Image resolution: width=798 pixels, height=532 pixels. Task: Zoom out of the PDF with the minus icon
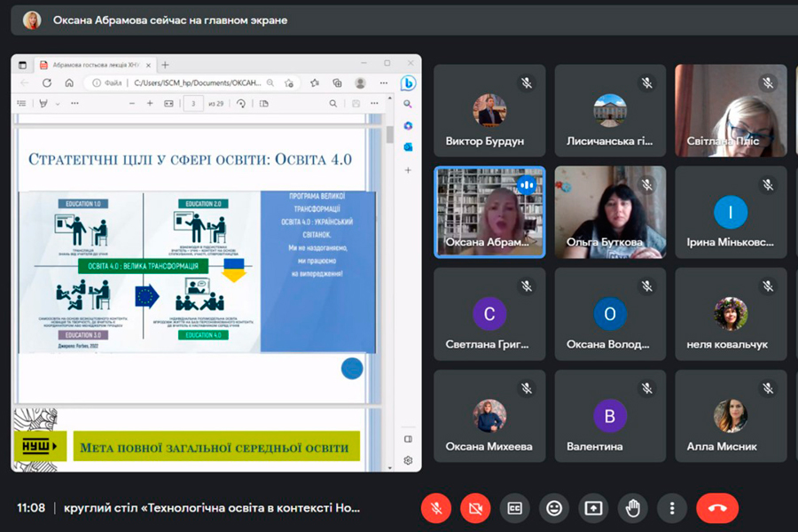(x=130, y=104)
